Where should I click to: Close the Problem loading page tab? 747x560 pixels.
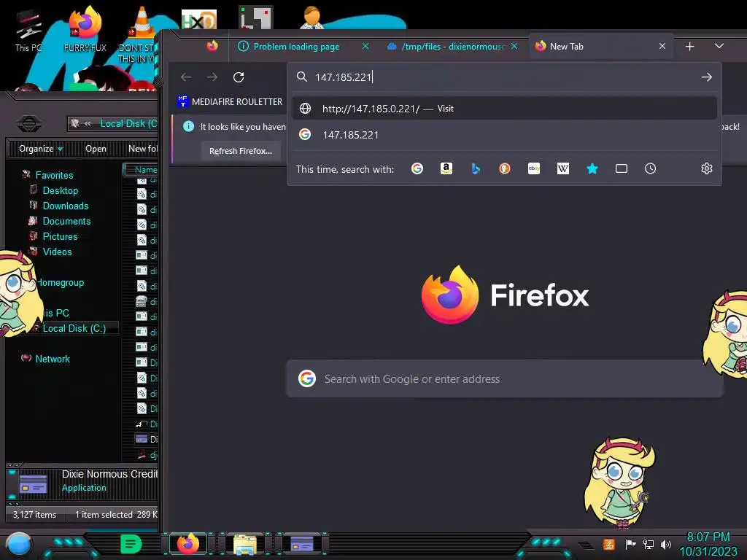click(x=365, y=46)
